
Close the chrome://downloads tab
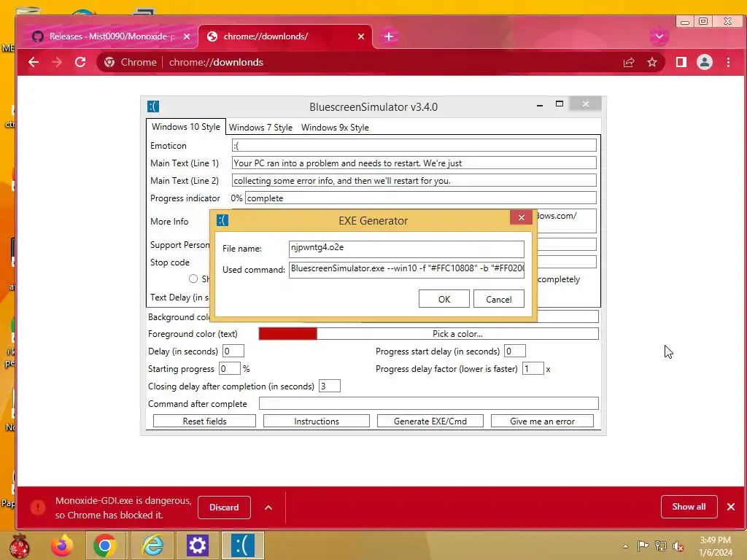coord(361,36)
